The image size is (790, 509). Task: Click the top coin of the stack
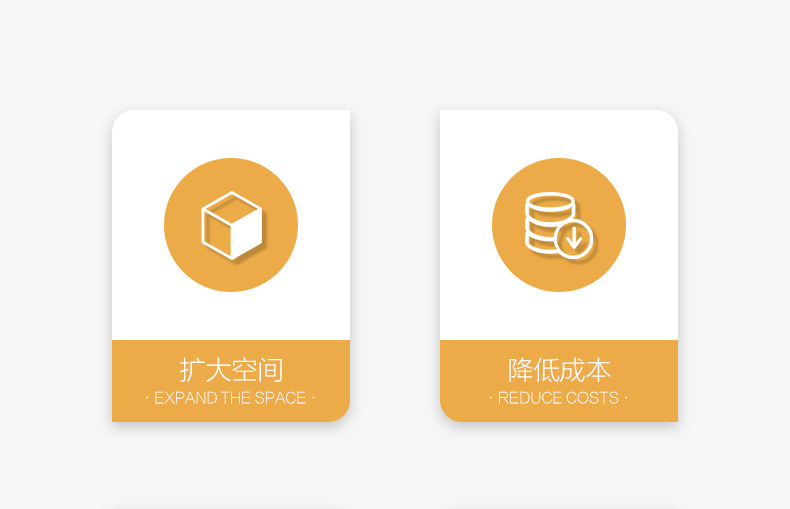[x=550, y=200]
